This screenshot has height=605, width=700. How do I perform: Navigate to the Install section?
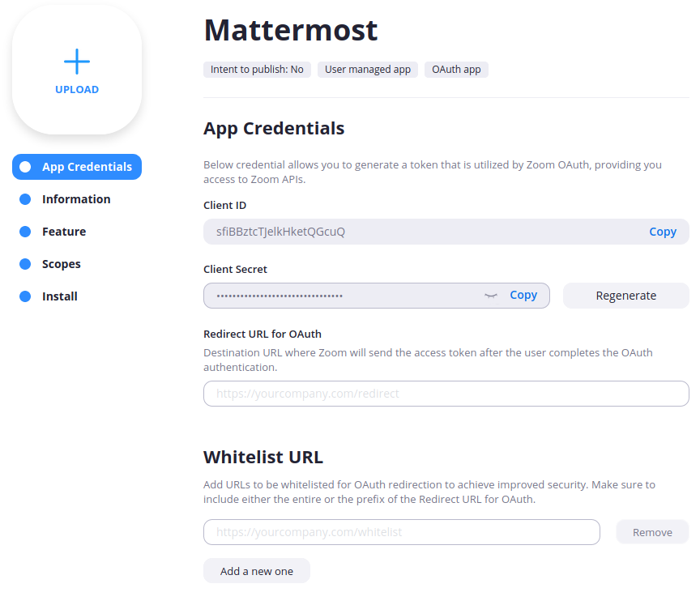click(60, 296)
